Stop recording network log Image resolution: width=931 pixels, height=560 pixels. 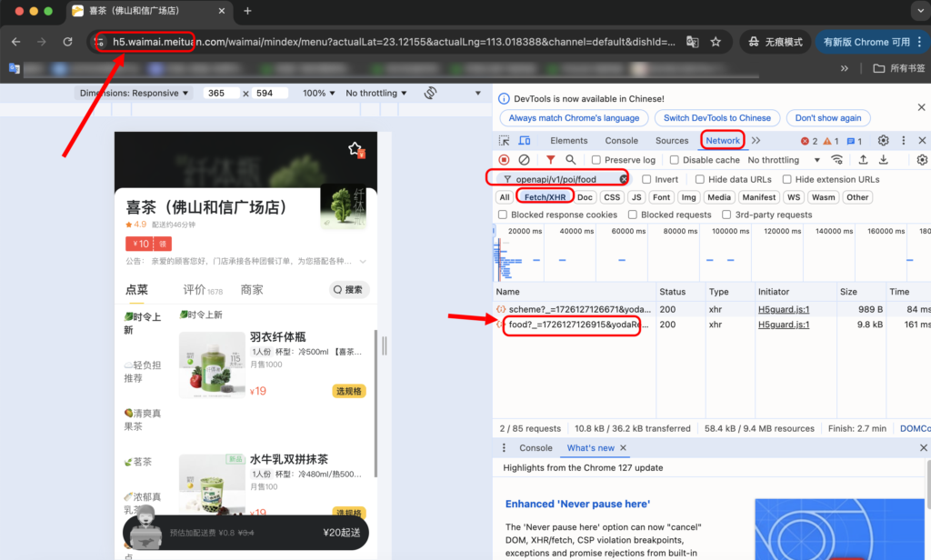(x=506, y=160)
